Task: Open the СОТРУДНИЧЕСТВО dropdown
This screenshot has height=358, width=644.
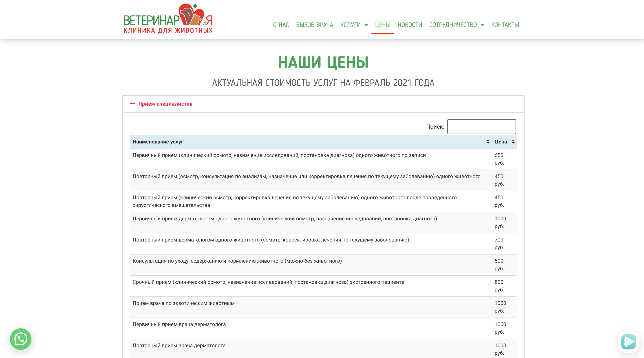Action: [456, 25]
